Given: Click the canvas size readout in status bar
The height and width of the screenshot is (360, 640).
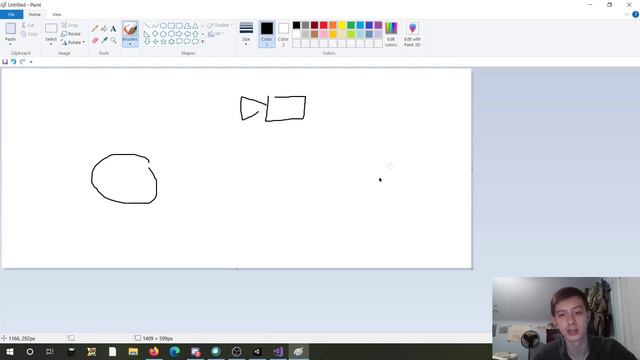Looking at the screenshot, I should coord(154,338).
